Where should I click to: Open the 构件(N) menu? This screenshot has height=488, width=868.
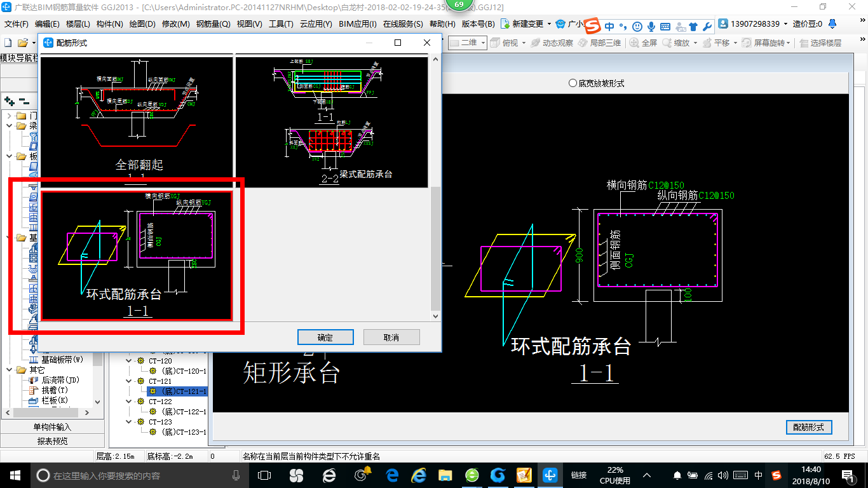click(109, 24)
